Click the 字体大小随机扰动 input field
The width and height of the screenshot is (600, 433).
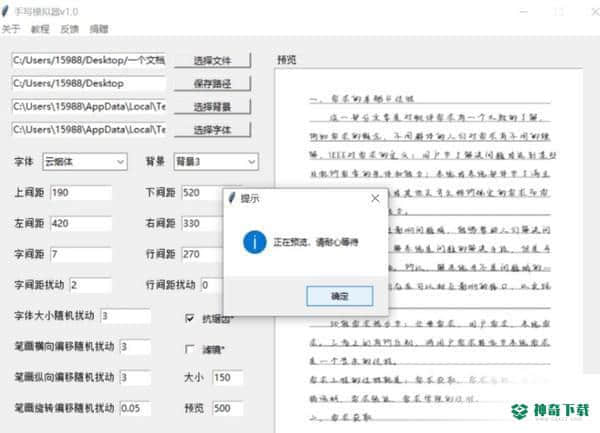click(126, 316)
